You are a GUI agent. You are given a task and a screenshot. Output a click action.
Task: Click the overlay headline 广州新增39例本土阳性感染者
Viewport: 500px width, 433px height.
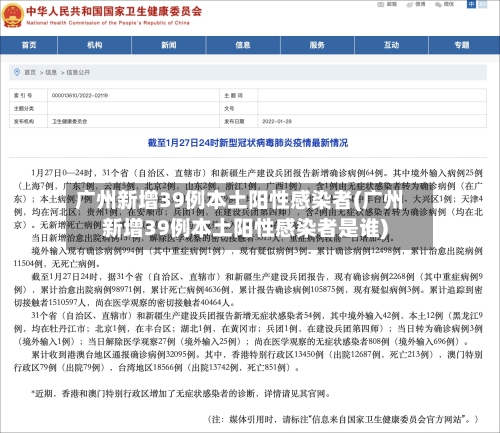click(213, 201)
